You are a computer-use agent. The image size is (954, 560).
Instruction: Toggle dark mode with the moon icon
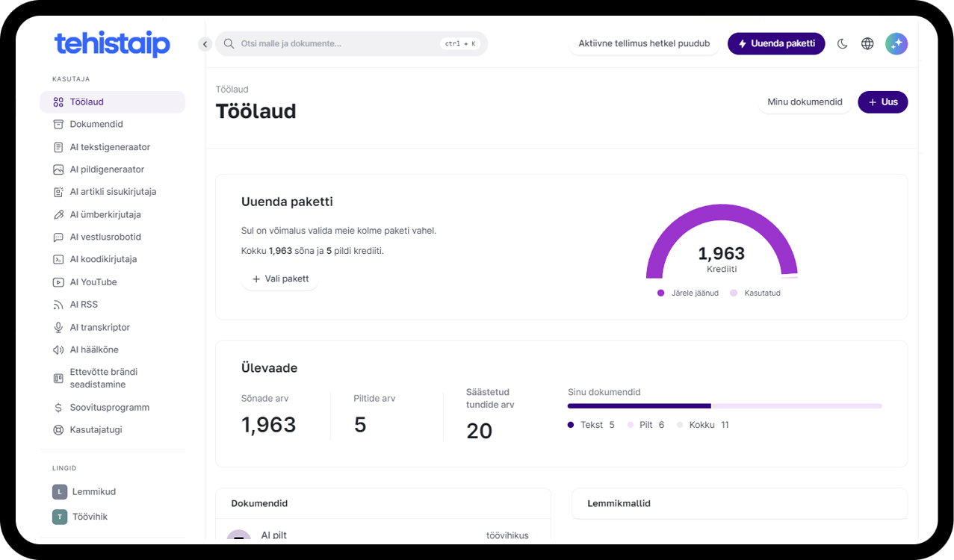pos(842,43)
